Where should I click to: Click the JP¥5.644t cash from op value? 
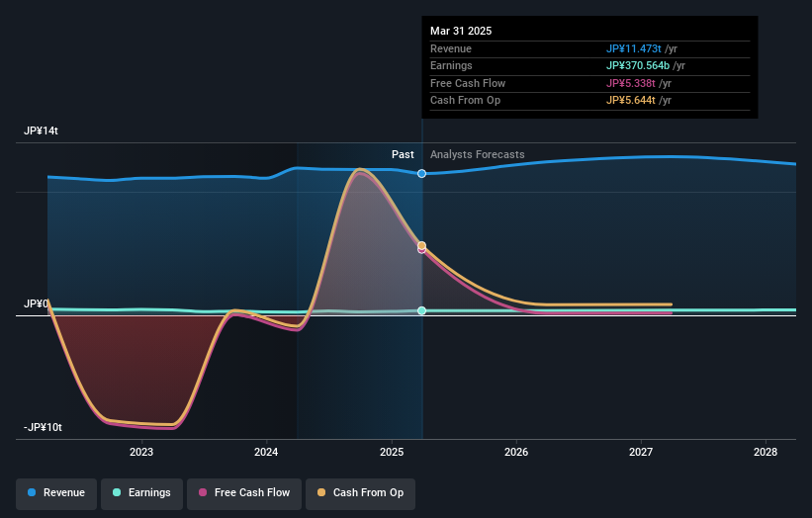[x=631, y=101]
